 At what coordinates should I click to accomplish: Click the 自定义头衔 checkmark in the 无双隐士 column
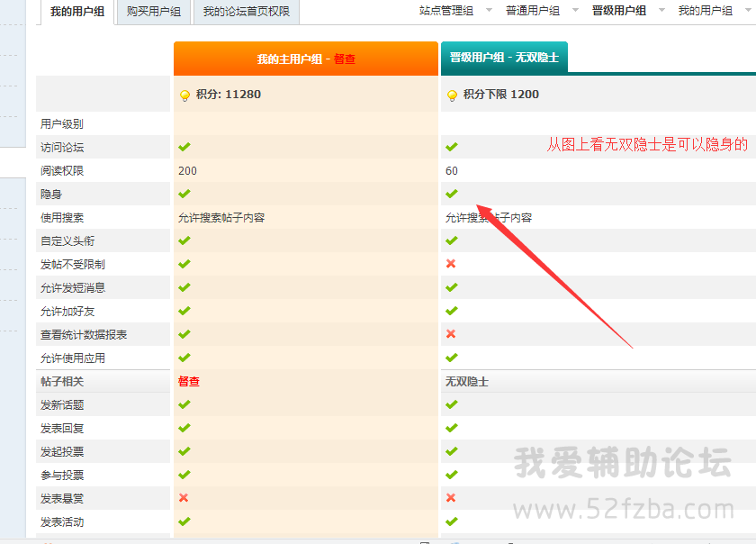(451, 240)
